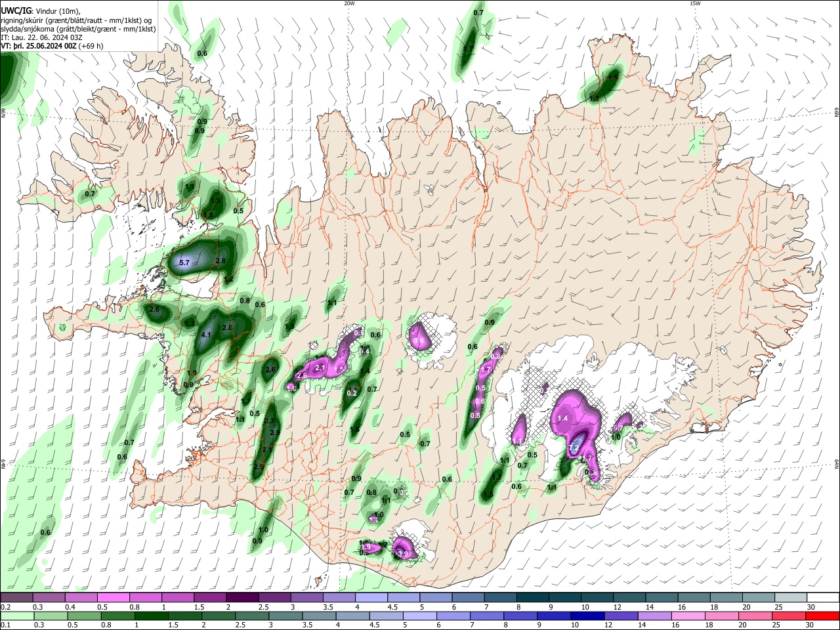Viewport: 840px width, 630px height.
Task: Select the light lavender 4 swatch on the snow scale
Action: pos(371,598)
